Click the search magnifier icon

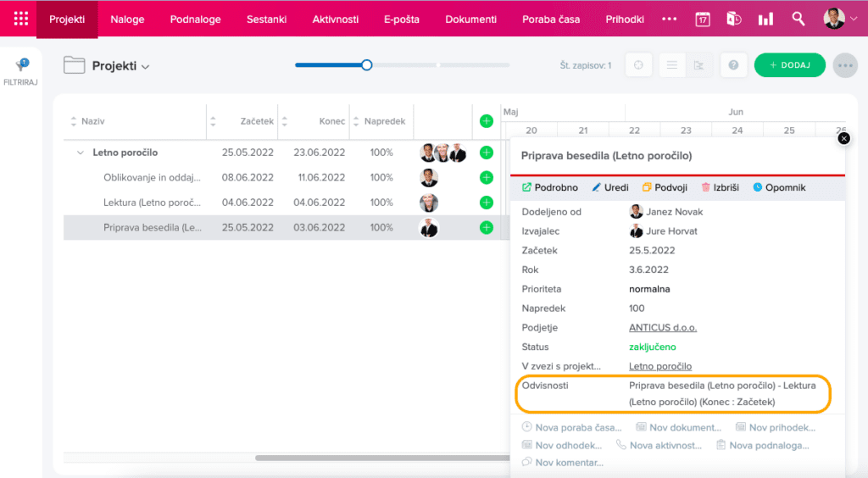(x=798, y=19)
